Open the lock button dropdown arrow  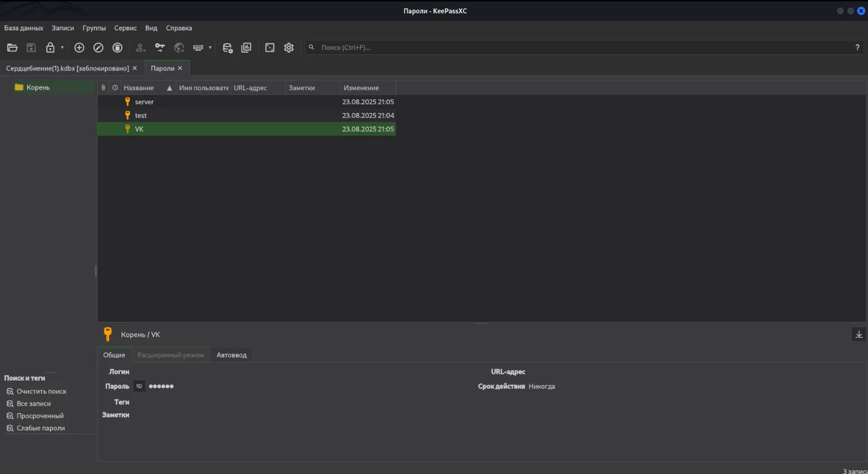tap(62, 48)
